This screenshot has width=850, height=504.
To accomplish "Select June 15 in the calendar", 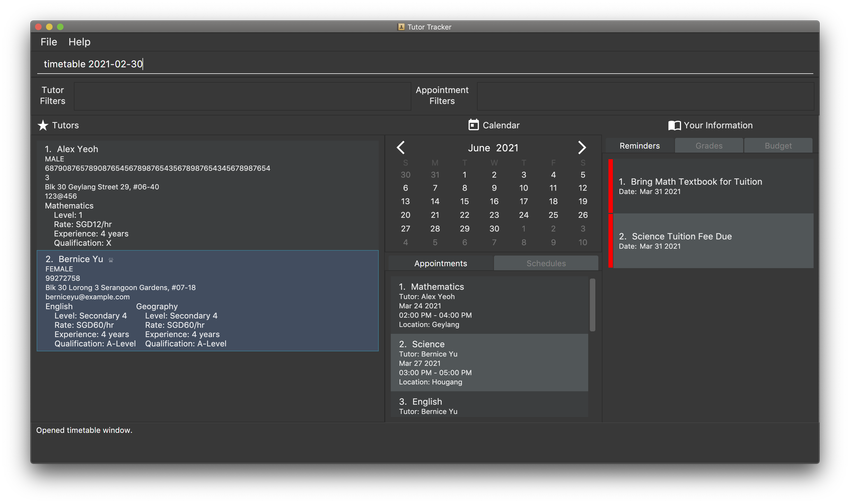I will pyautogui.click(x=464, y=201).
